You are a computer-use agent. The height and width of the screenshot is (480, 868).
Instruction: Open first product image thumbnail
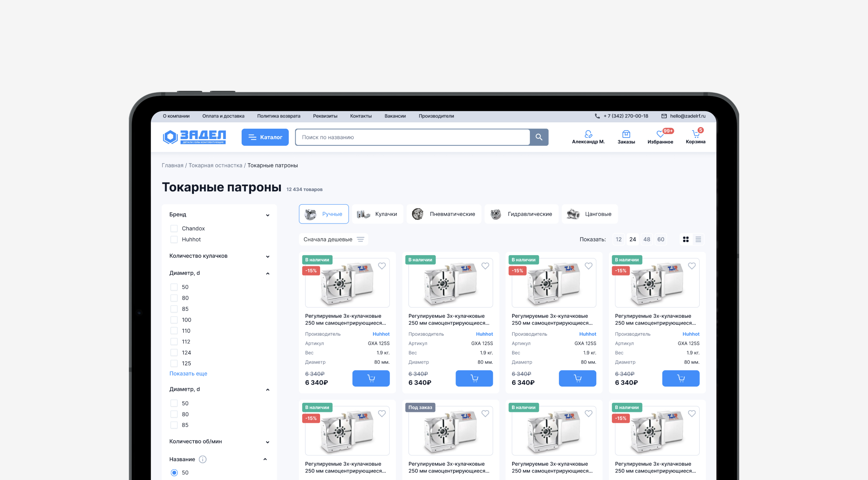pos(347,283)
